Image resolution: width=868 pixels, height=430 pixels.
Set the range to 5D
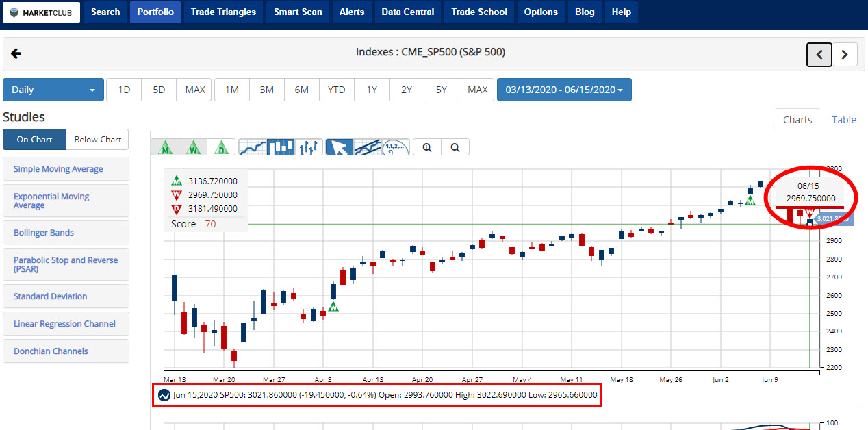(159, 90)
